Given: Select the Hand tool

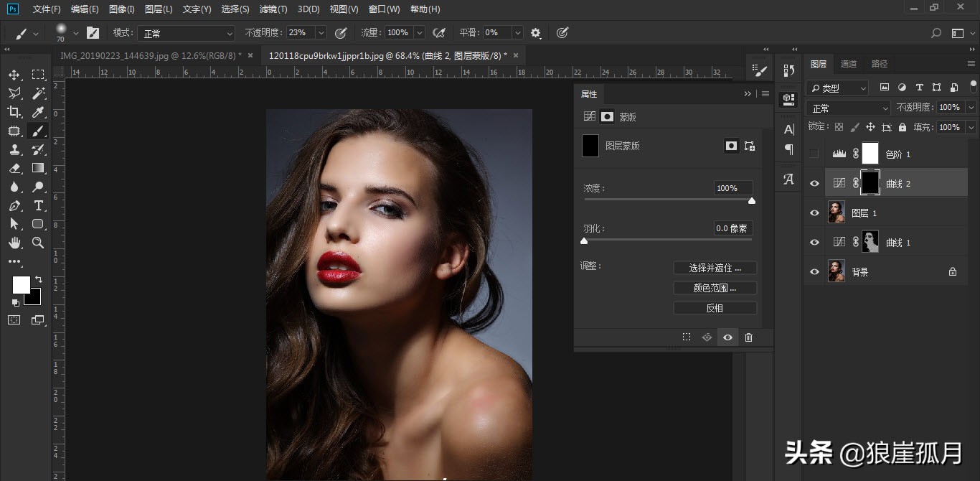Looking at the screenshot, I should coord(14,243).
